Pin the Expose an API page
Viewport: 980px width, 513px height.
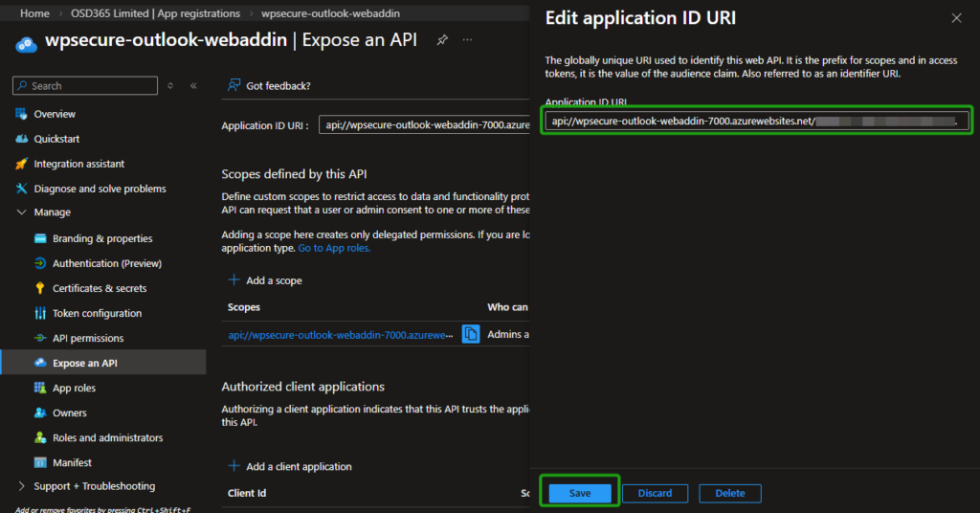[x=442, y=40]
